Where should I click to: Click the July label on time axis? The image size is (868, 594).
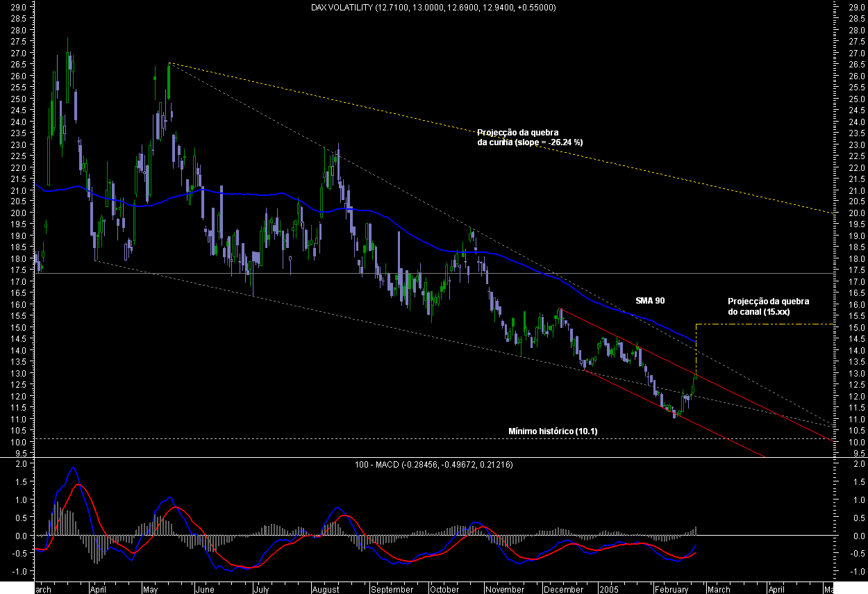pyautogui.click(x=260, y=589)
